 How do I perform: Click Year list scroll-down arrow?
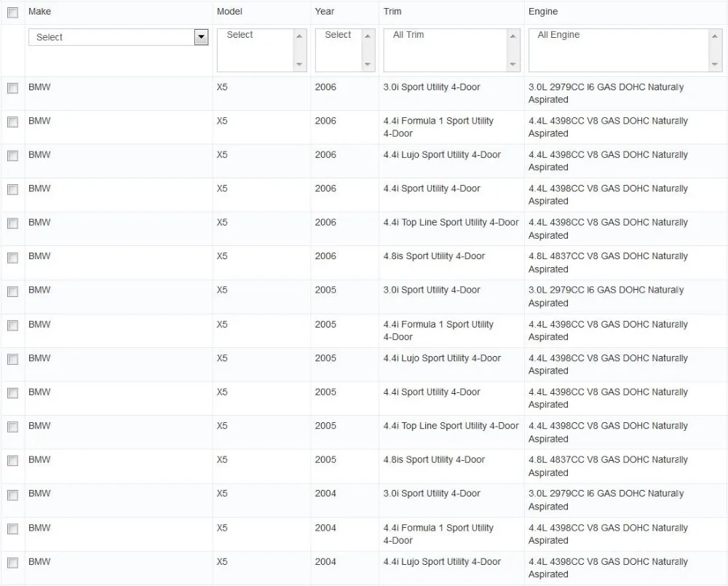click(x=368, y=64)
